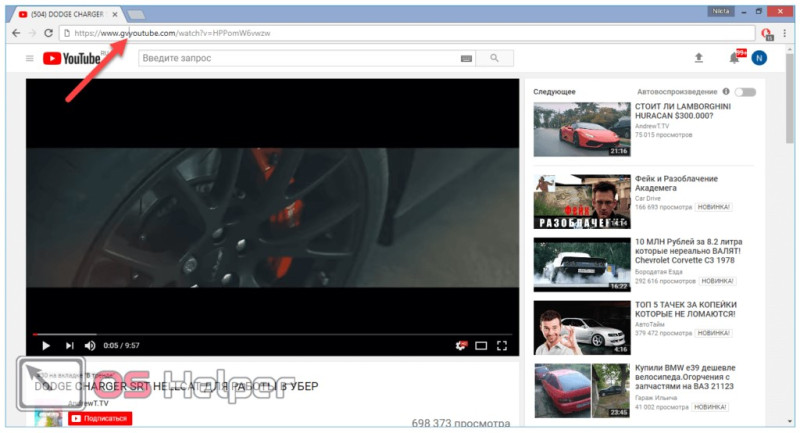
Task: Close the DODGE CHARGER browser tab
Action: 115,14
